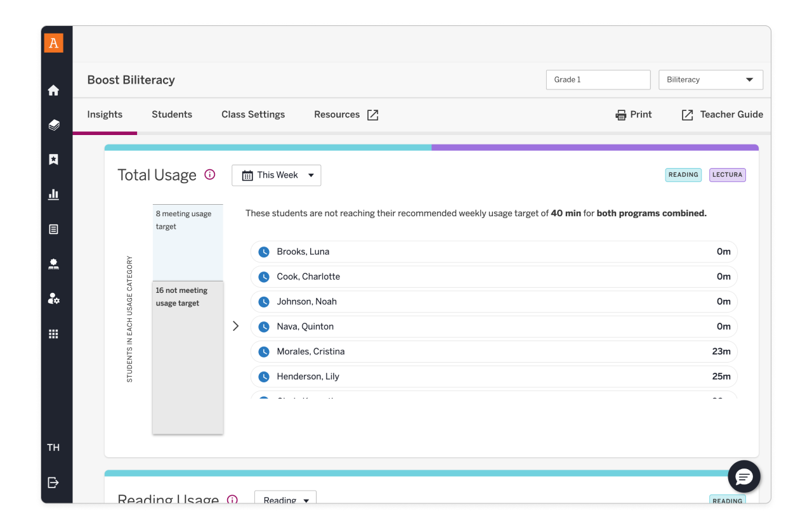The height and width of the screenshot is (530, 812).
Task: Click the Print button
Action: [634, 115]
